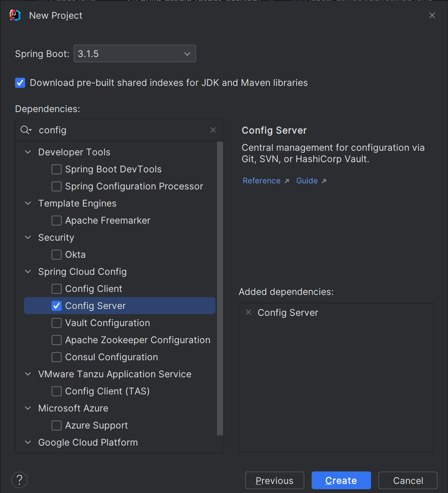This screenshot has width=448, height=493.
Task: Click the search magnifier icon
Action: pos(26,130)
